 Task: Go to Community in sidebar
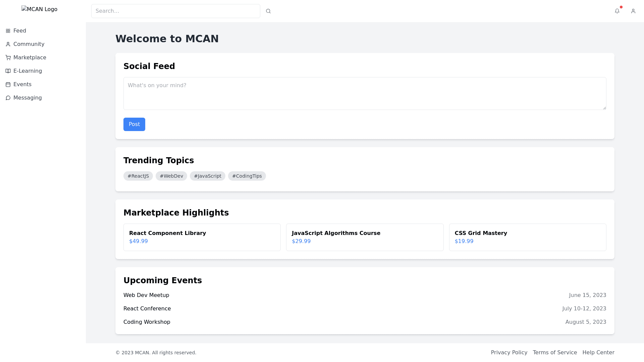(x=29, y=44)
